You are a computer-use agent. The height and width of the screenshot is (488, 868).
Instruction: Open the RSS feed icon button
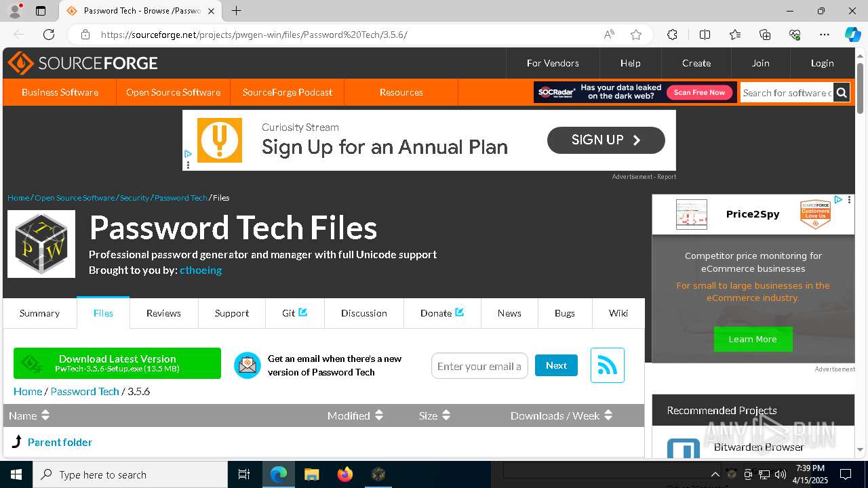click(607, 365)
